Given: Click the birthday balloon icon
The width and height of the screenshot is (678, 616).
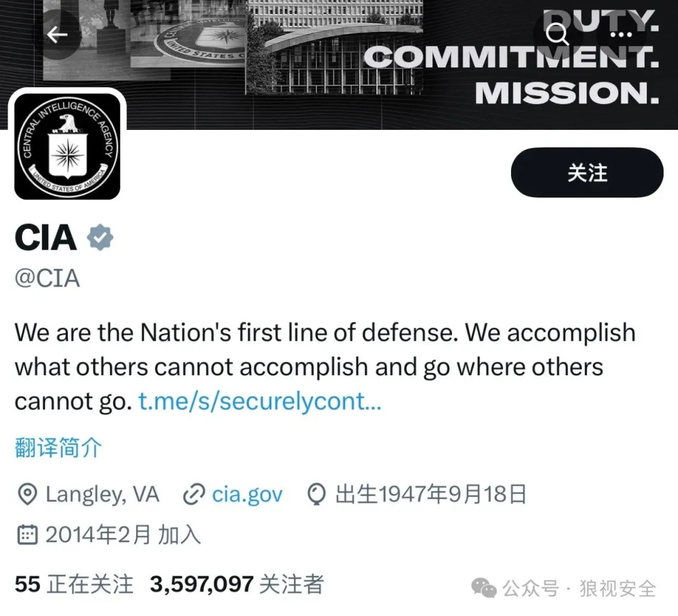Looking at the screenshot, I should coord(316,495).
